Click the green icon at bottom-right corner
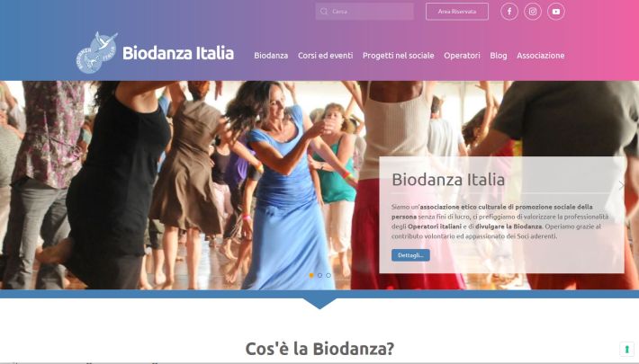The width and height of the screenshot is (639, 364). point(626,349)
